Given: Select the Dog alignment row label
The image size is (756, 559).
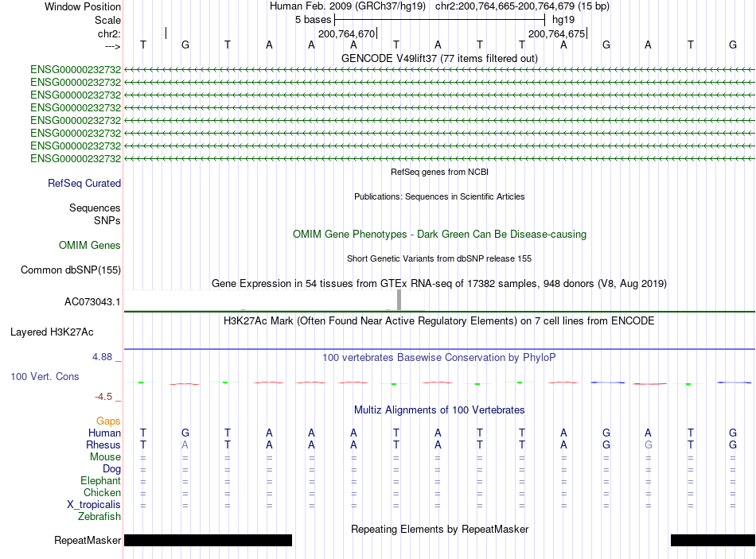Looking at the screenshot, I should [x=111, y=469].
